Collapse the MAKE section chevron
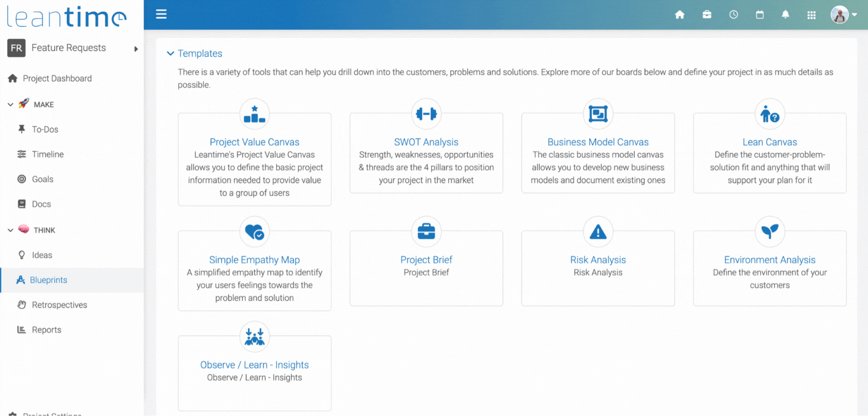868x416 pixels. [x=11, y=105]
